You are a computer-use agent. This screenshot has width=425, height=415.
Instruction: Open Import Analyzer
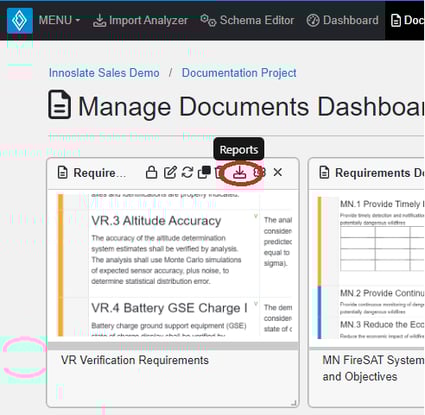pyautogui.click(x=140, y=21)
